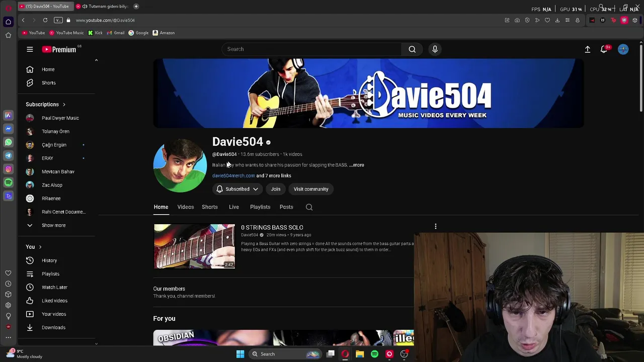Play 0 STRINGS BASS SOLO thumbnail
Viewport: 644px width, 362px height.
point(194,246)
